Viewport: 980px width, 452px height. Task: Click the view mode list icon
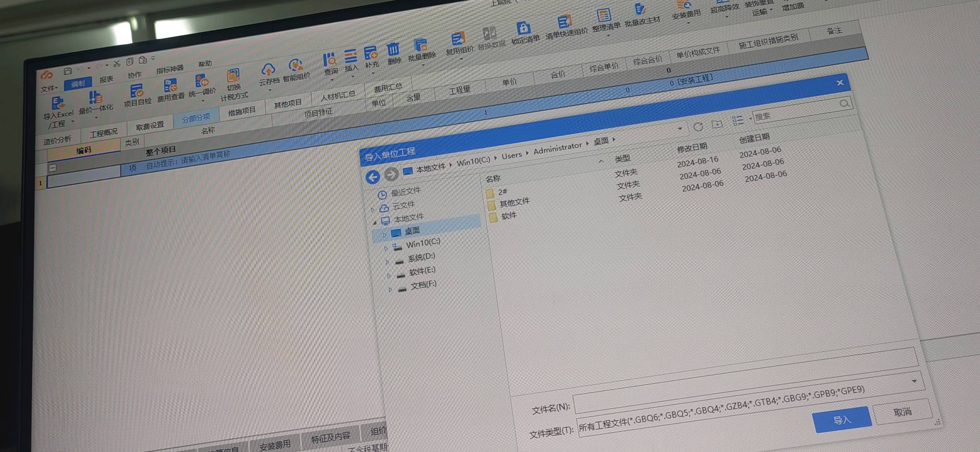(738, 121)
